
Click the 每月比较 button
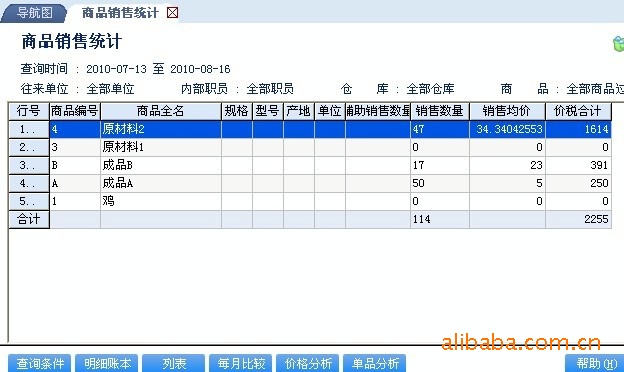click(x=241, y=363)
